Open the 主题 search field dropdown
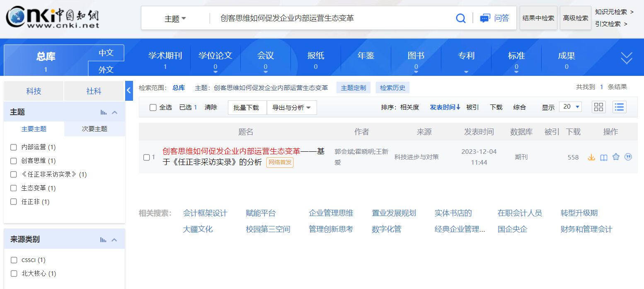 pyautogui.click(x=174, y=18)
